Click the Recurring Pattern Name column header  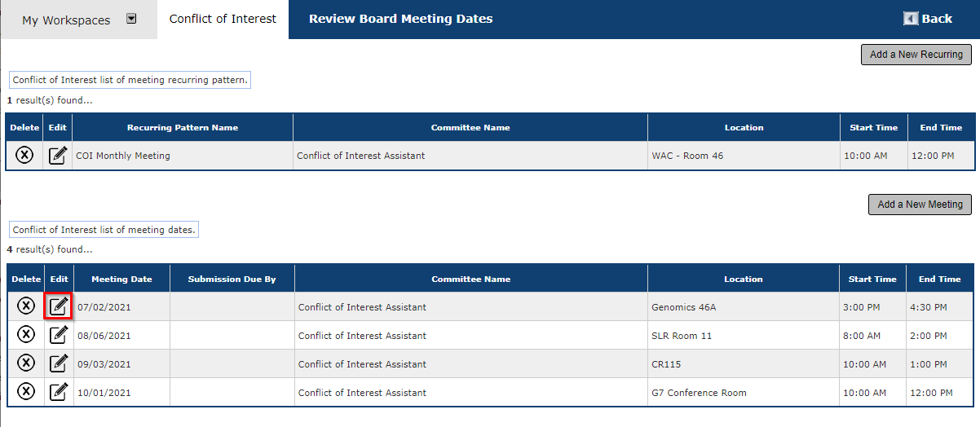(183, 127)
